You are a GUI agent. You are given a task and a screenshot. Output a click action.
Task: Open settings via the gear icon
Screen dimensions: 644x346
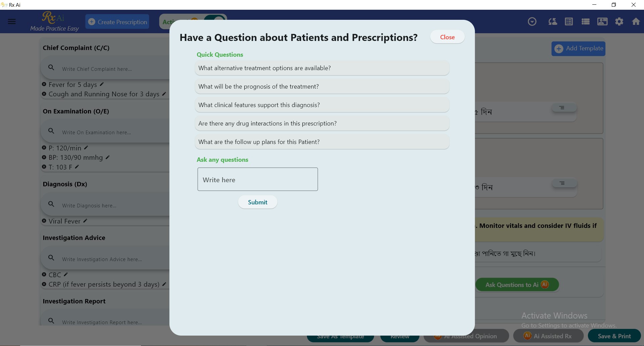pos(619,22)
